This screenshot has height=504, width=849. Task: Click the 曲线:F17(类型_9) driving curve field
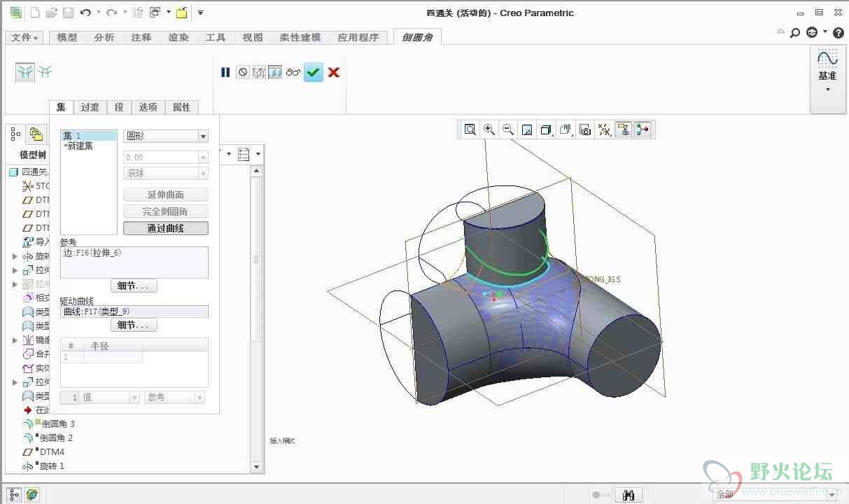coord(134,311)
